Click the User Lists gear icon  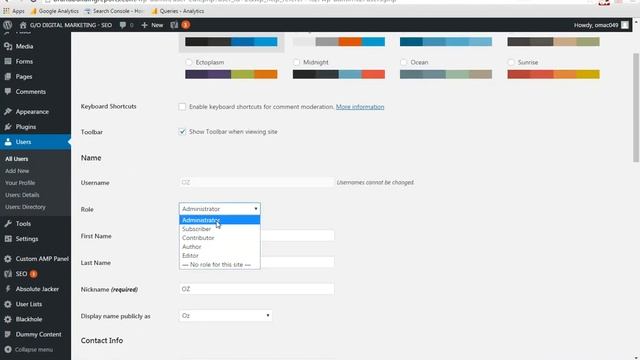[x=8, y=304]
